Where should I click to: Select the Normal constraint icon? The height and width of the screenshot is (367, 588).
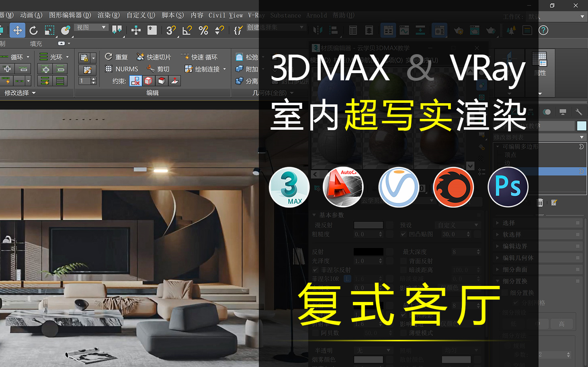[x=174, y=81]
